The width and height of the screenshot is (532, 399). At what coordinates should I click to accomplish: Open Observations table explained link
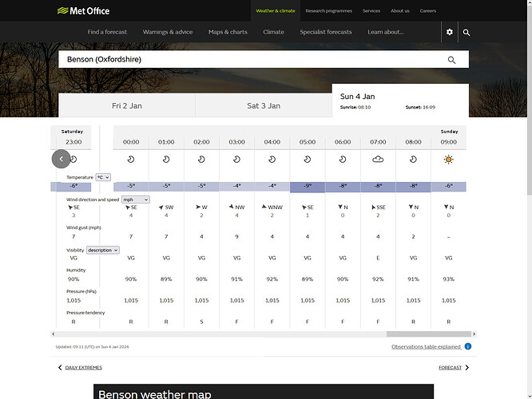426,347
